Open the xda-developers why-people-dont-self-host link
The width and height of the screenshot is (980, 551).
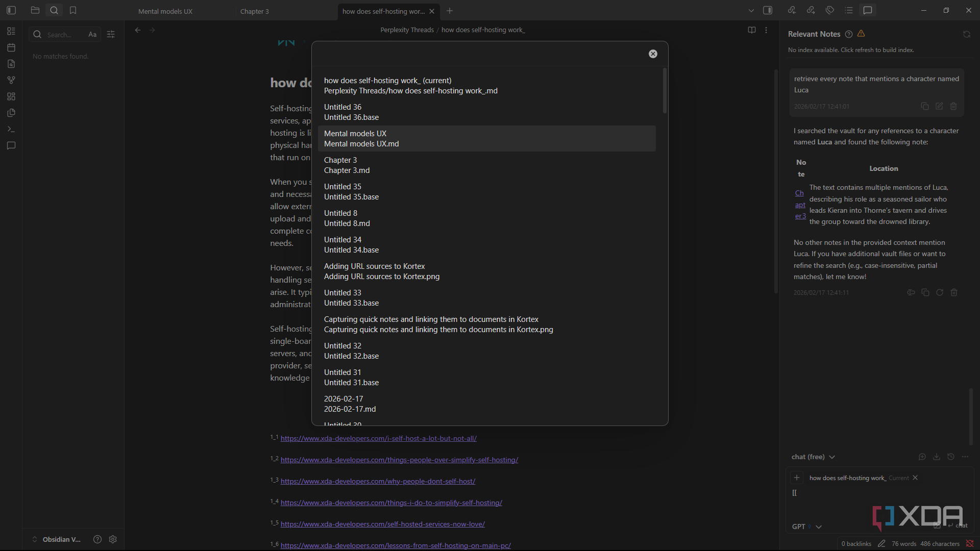point(378,481)
